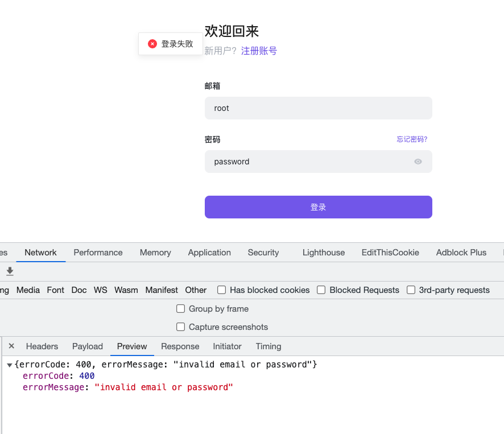Filter requests by Media type
This screenshot has height=434, width=504.
pos(28,290)
